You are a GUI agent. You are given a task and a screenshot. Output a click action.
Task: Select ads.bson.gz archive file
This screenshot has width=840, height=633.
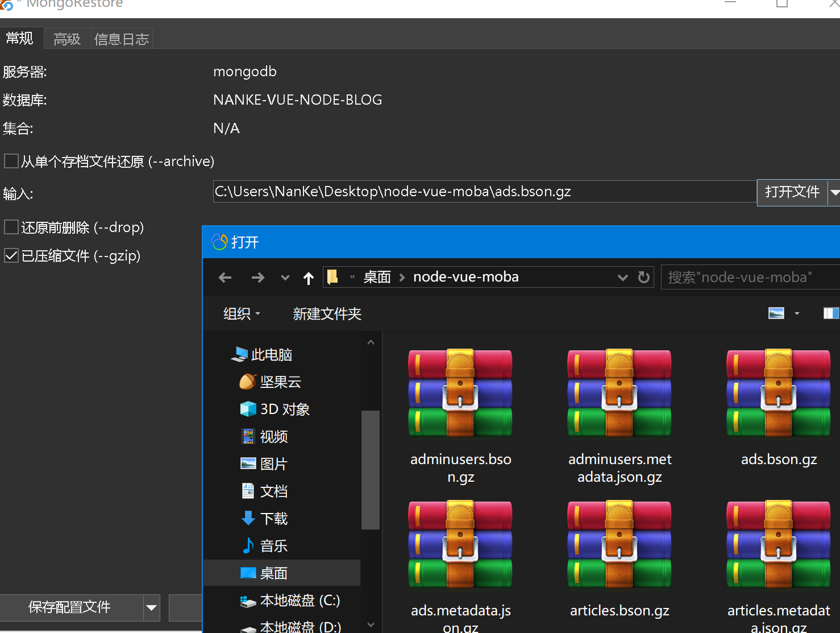click(779, 408)
